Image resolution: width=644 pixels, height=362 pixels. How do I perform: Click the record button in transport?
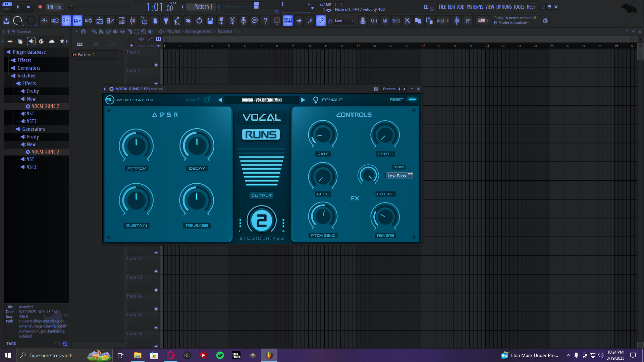click(40, 7)
